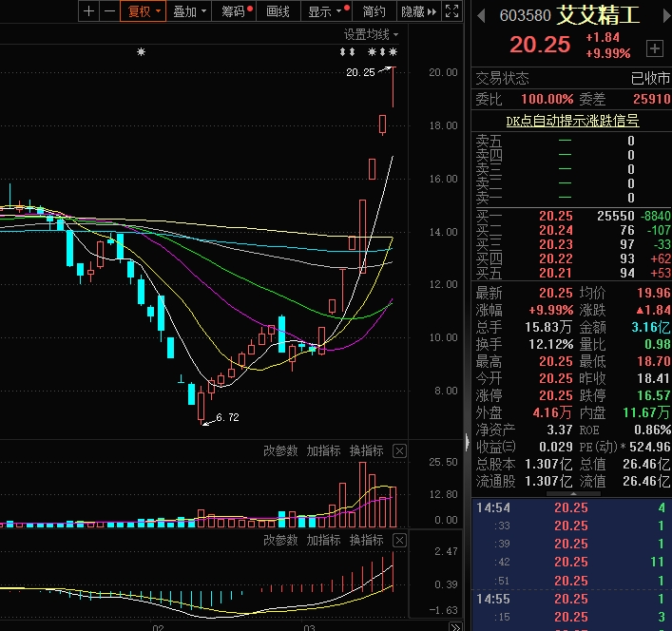672x631 pixels.
Task: Go to previous stock with left arrow
Action: 481,17
